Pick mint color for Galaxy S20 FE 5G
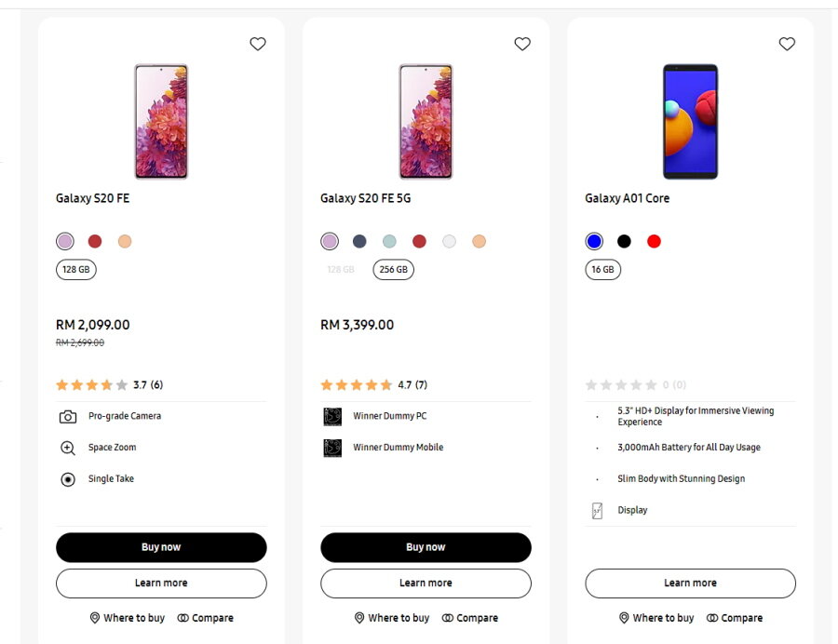Screen dimensions: 838x644 [389, 242]
